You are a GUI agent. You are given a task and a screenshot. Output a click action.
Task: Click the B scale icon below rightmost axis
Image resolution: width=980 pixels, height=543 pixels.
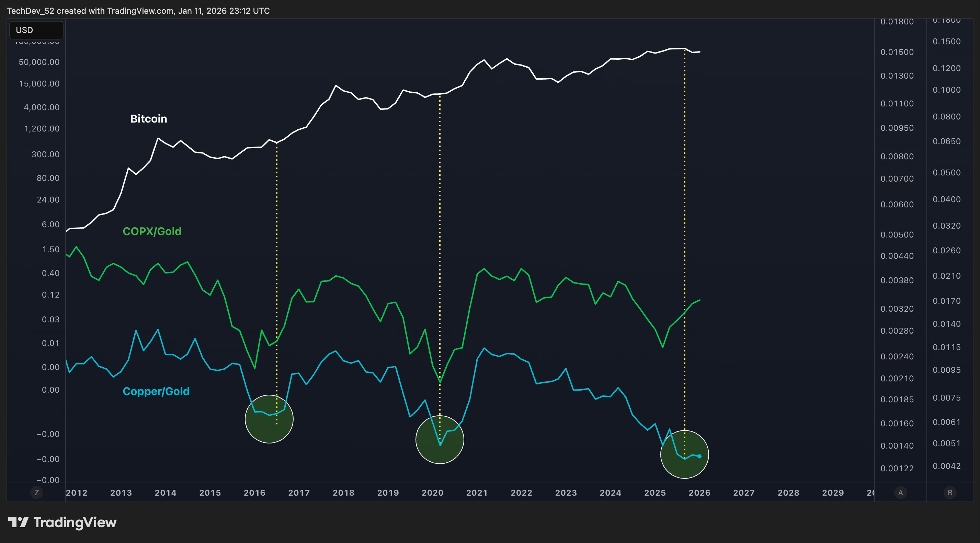coord(950,493)
